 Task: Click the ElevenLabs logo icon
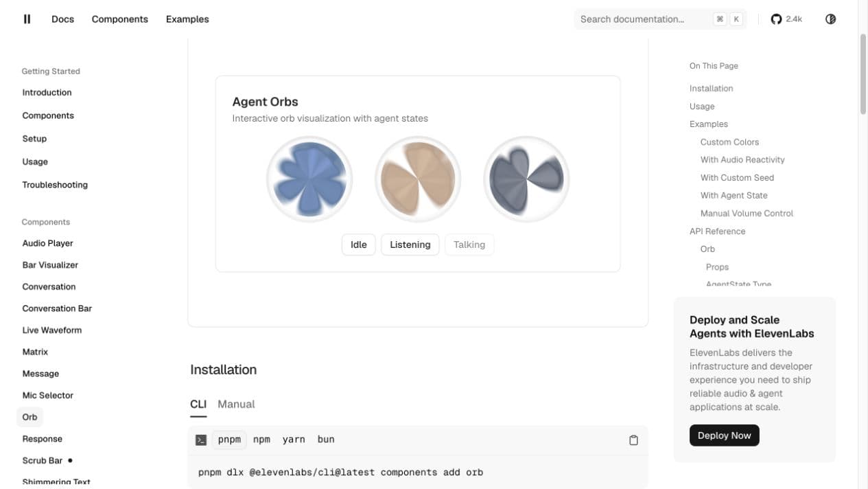27,19
